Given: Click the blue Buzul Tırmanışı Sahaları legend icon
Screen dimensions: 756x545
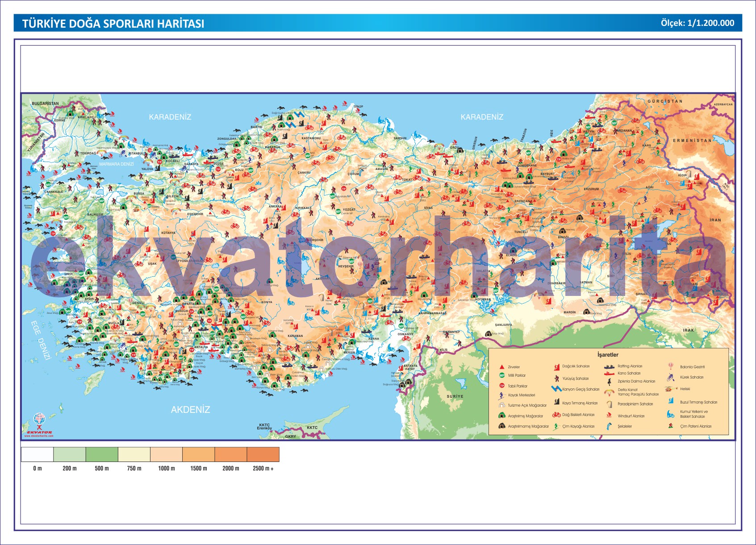Looking at the screenshot, I should click(x=671, y=401).
